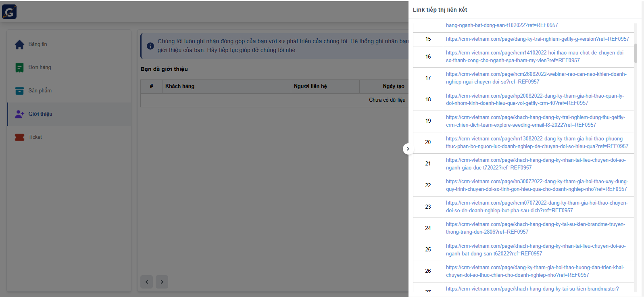
Task: Open link 24 brandme event document
Action: [535, 228]
